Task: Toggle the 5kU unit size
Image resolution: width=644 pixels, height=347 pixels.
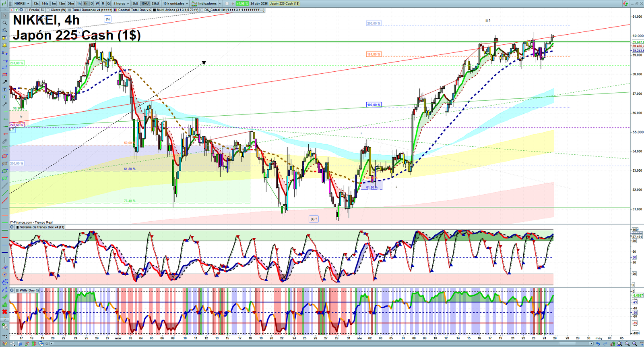Action: click(x=135, y=4)
